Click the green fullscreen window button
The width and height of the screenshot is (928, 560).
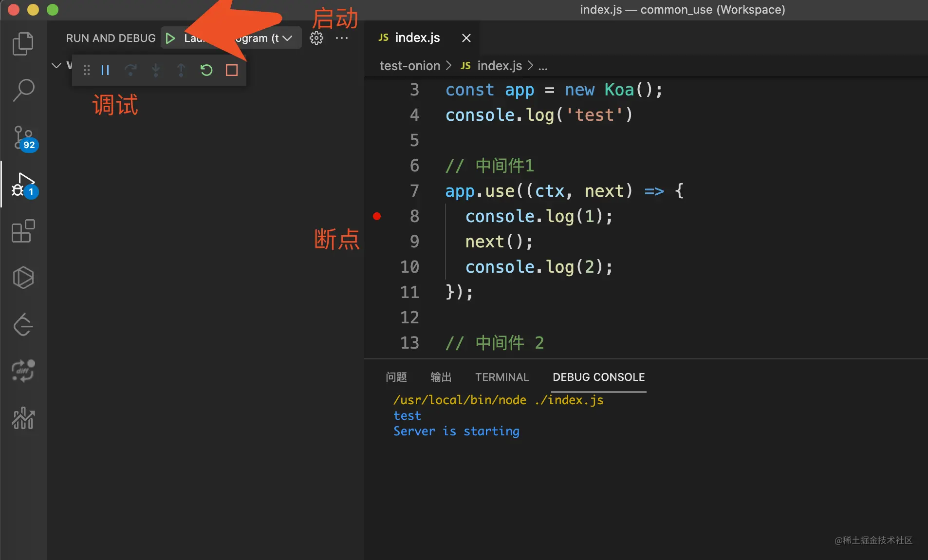[x=53, y=10]
